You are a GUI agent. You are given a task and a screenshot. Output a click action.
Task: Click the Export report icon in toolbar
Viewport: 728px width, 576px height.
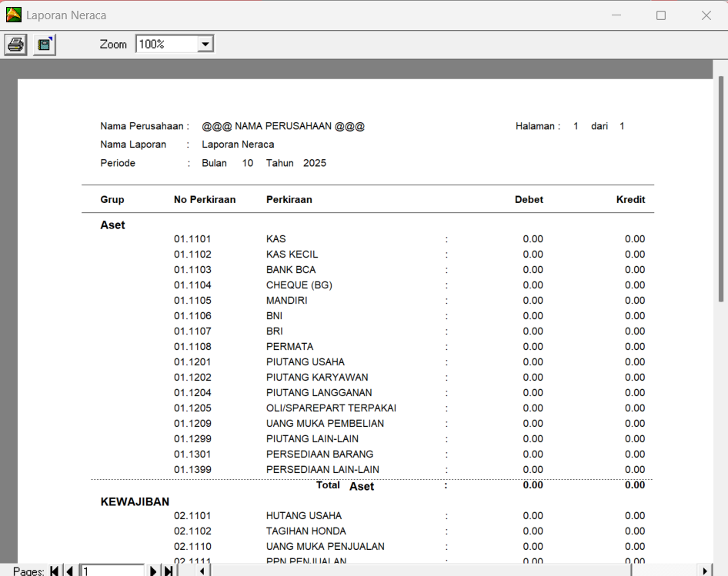point(45,45)
